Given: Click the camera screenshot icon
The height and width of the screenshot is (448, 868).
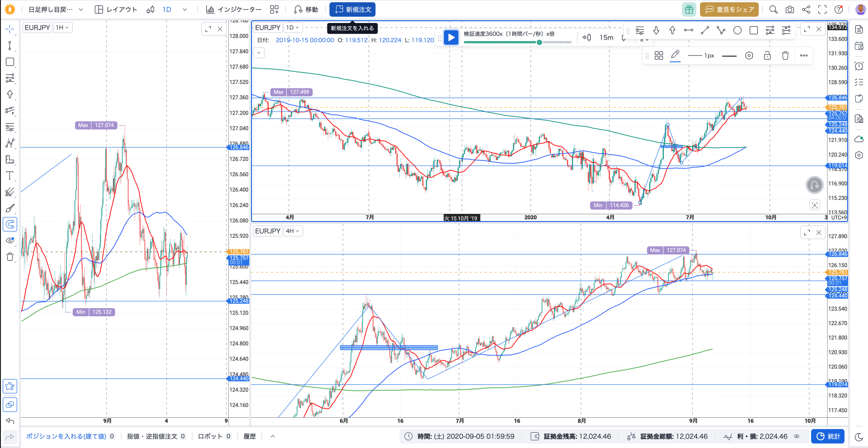Looking at the screenshot, I should [x=789, y=9].
